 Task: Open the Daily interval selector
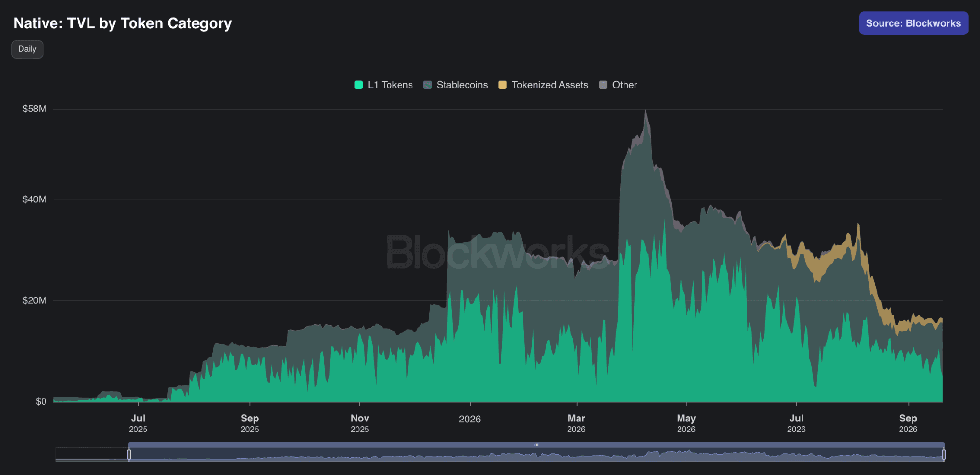(x=27, y=49)
